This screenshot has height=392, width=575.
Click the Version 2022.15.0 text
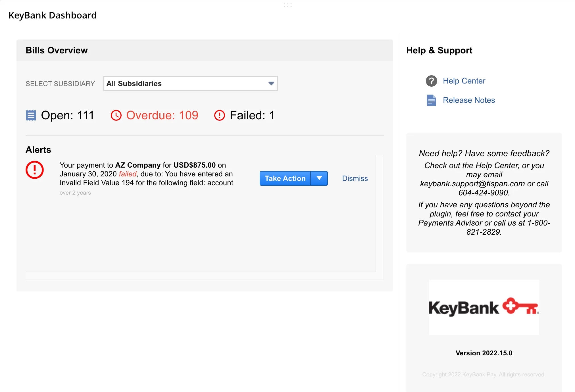tap(484, 353)
